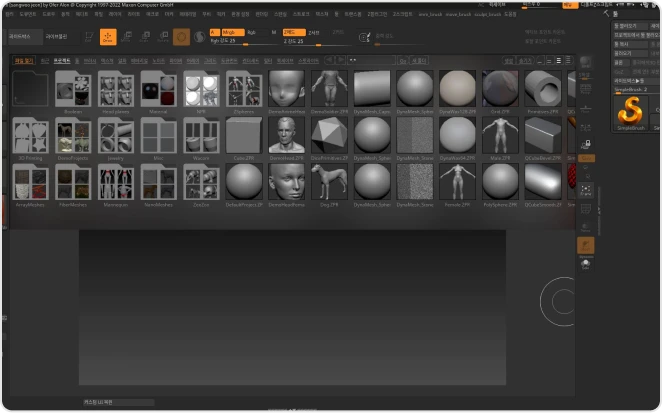Adjust the Z Intensity slider
The image size is (662, 413).
pyautogui.click(x=316, y=41)
